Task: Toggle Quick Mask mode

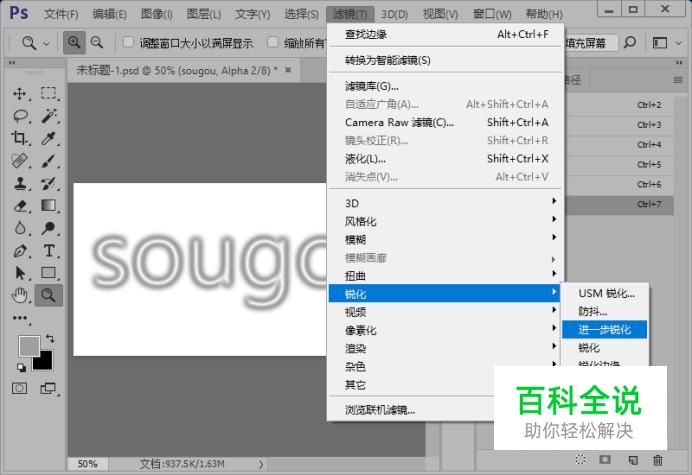Action: tap(19, 388)
